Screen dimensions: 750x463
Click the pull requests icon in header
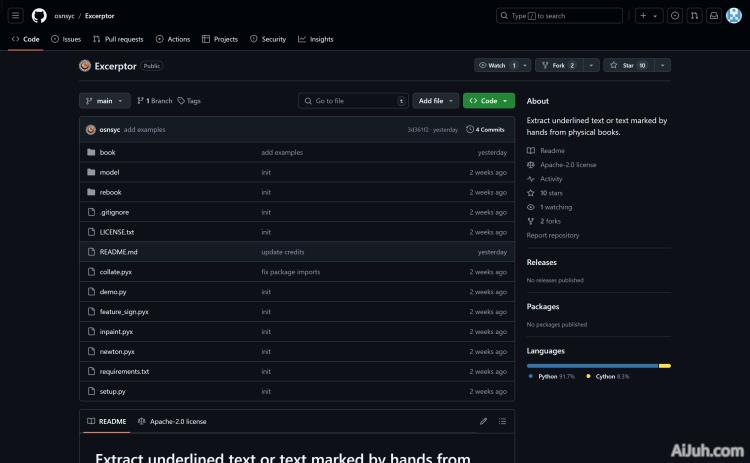tap(694, 16)
